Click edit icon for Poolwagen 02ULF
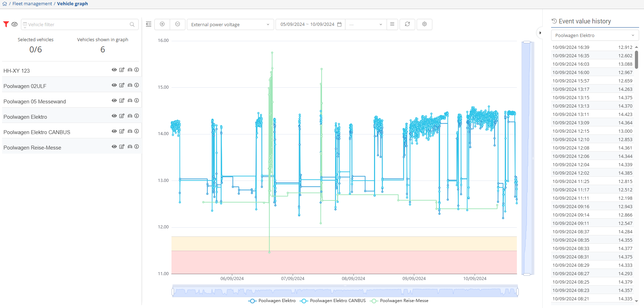This screenshot has height=308, width=644. click(122, 85)
